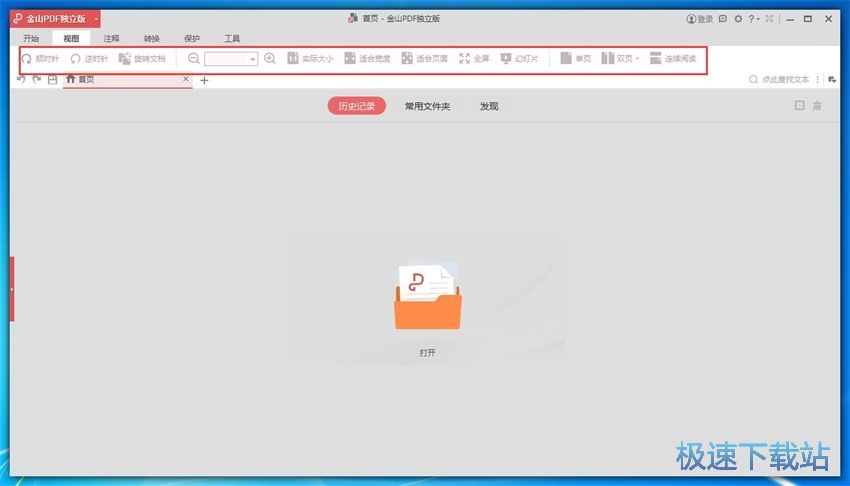Switch to 双页 double page layout
The height and width of the screenshot is (486, 850).
[x=617, y=59]
